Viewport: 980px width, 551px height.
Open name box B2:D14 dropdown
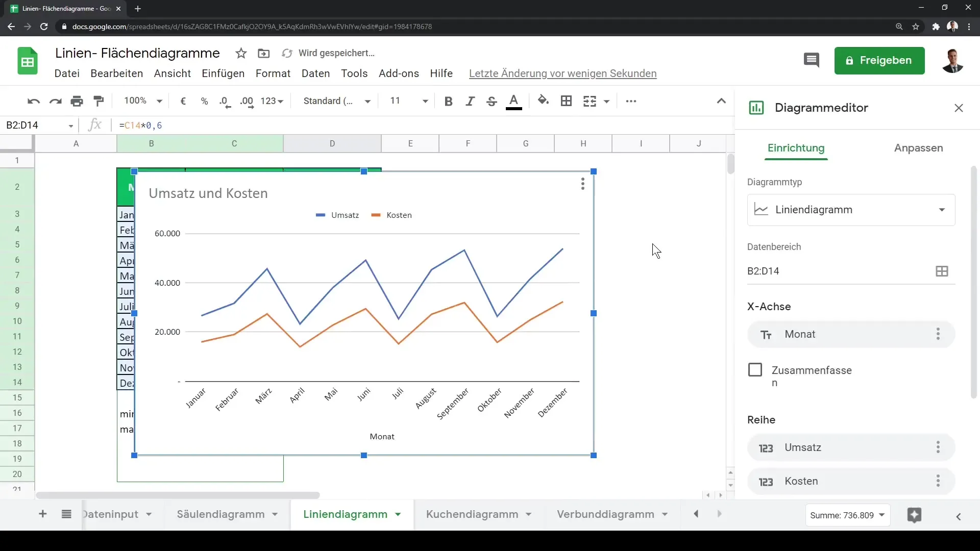(71, 126)
